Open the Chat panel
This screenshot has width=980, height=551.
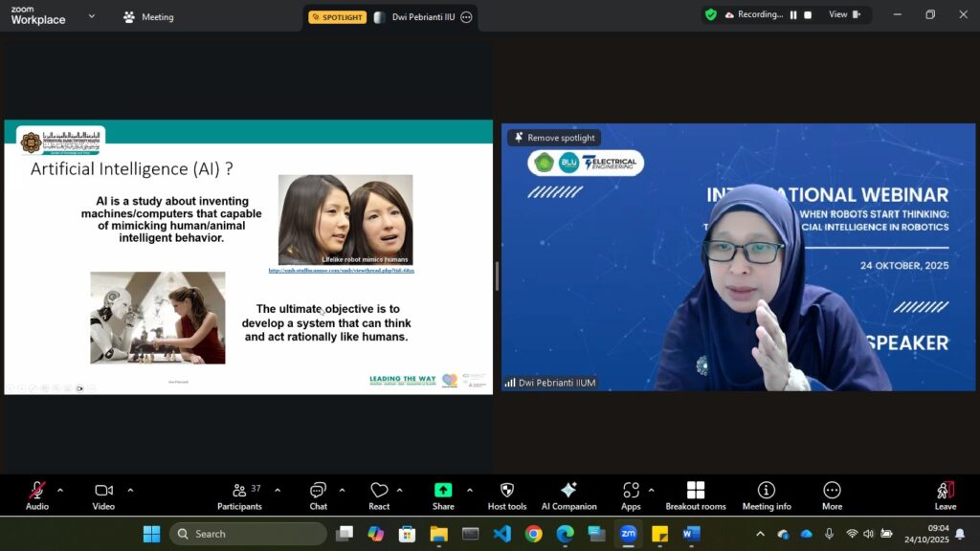point(318,495)
